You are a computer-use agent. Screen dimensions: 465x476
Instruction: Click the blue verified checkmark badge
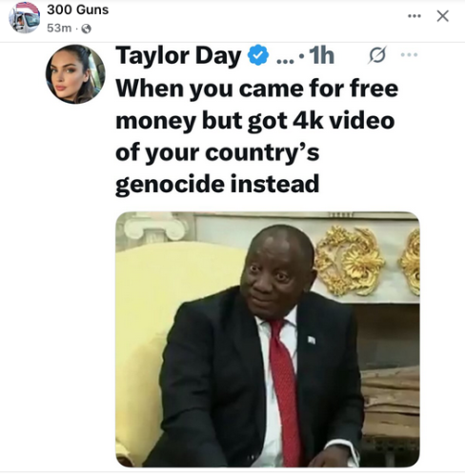pos(258,55)
